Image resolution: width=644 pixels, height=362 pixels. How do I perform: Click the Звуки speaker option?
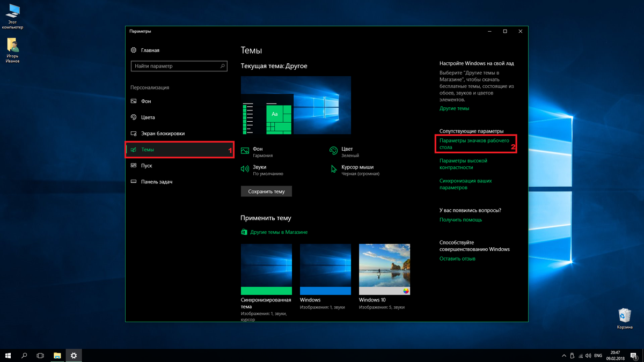pos(262,170)
